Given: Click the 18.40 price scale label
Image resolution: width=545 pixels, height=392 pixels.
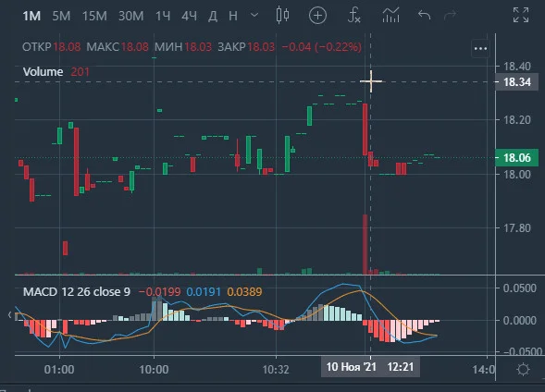Looking at the screenshot, I should point(517,66).
